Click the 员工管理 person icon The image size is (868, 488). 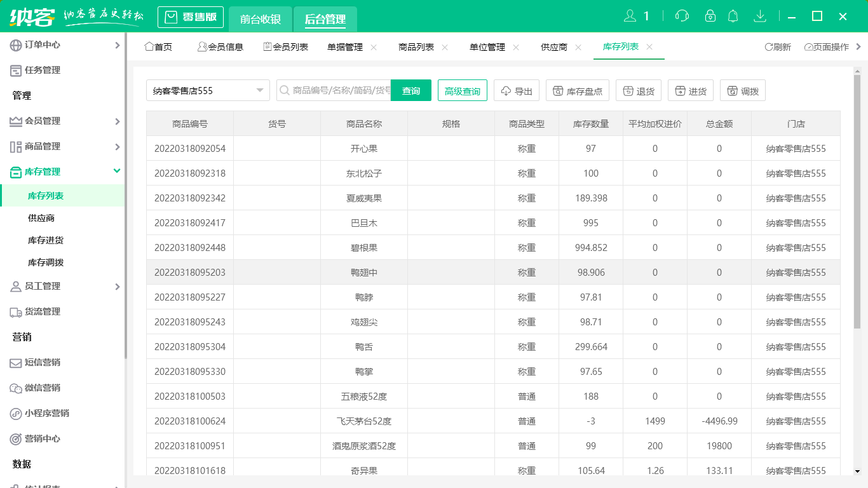click(x=16, y=287)
